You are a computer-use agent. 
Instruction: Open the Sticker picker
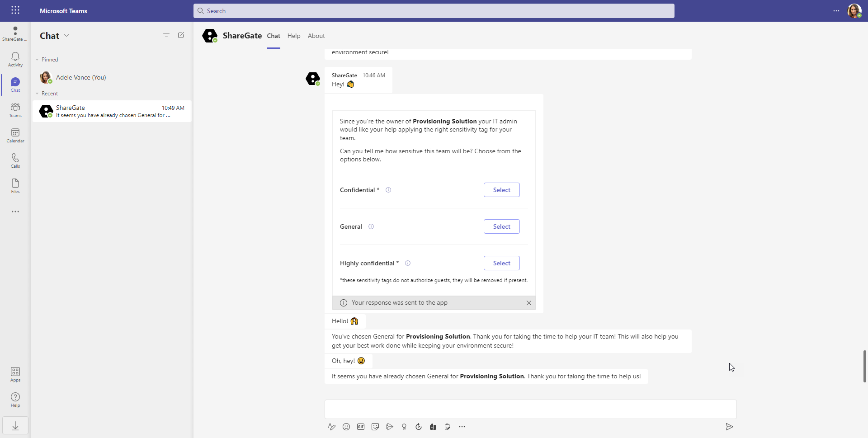(x=375, y=427)
